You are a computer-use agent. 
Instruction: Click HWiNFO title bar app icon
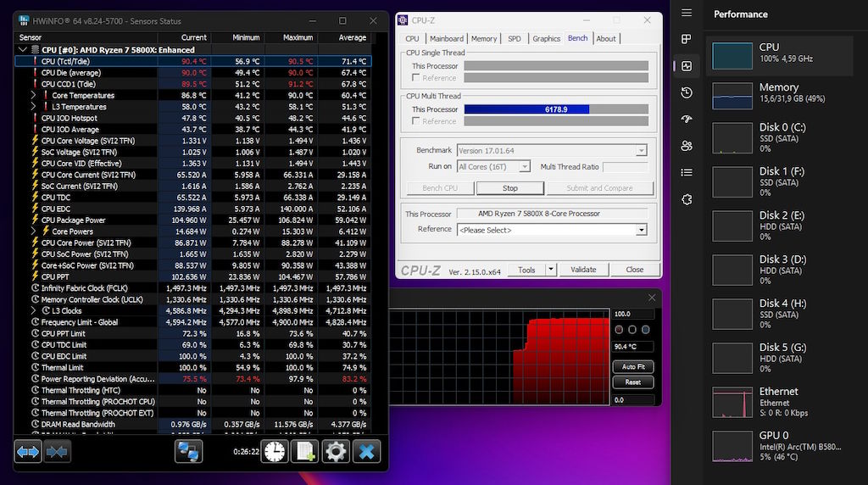tap(23, 20)
